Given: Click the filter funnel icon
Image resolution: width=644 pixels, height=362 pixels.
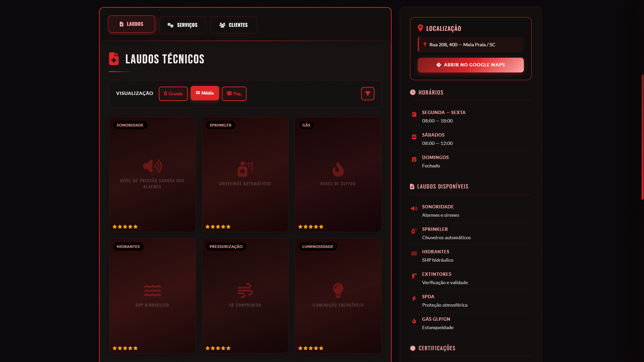Looking at the screenshot, I should coord(367,94).
